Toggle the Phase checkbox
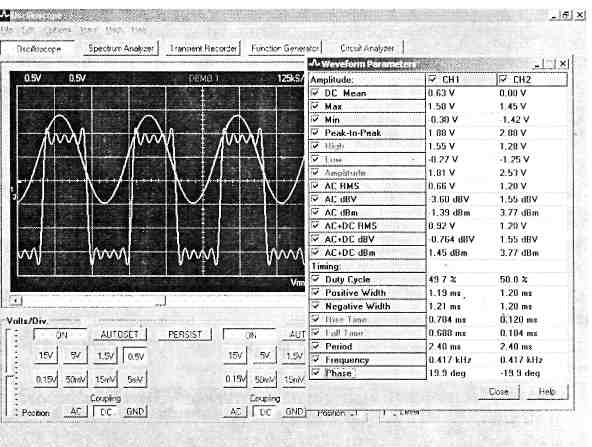This screenshot has width=592, height=447. pyautogui.click(x=316, y=373)
